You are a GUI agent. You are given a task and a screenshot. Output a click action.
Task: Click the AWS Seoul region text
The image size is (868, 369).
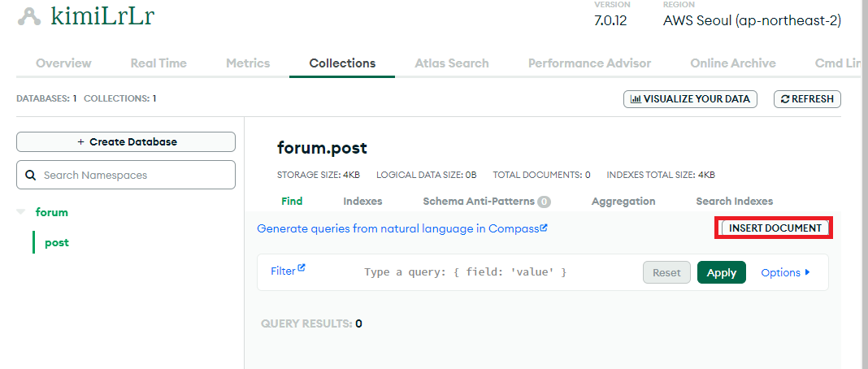coord(753,21)
